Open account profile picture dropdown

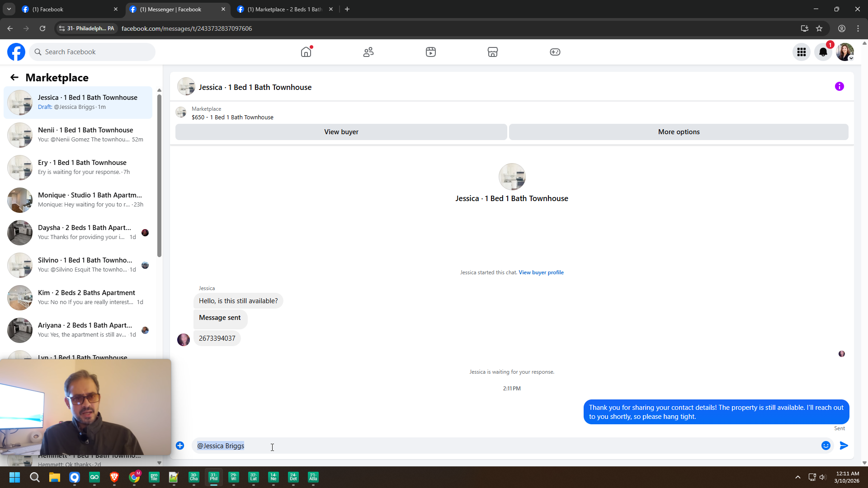pyautogui.click(x=845, y=52)
